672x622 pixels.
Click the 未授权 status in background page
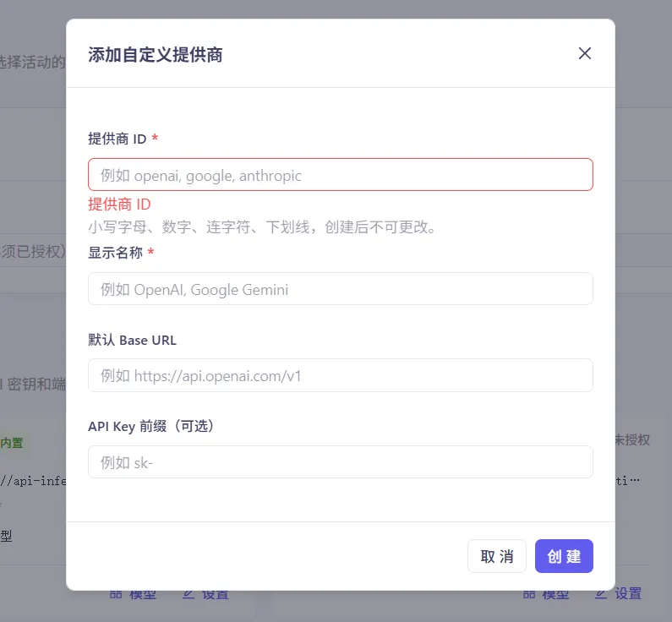[632, 440]
